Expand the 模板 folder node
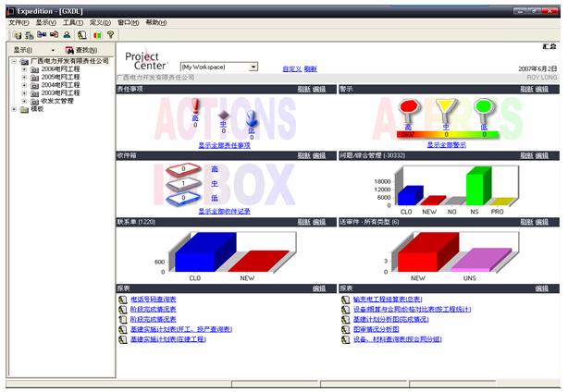The width and height of the screenshot is (568, 392). click(12, 108)
